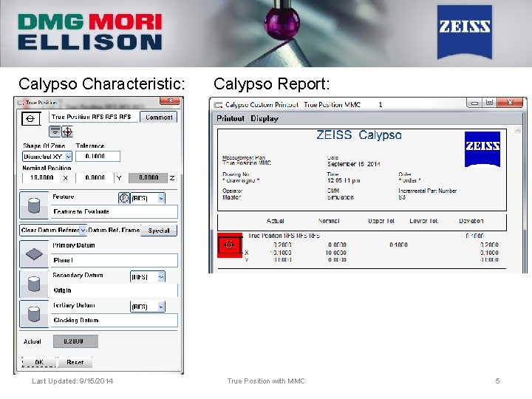This screenshot has width=532, height=399.
Task: Click the Deviation column header
Action: point(471,221)
